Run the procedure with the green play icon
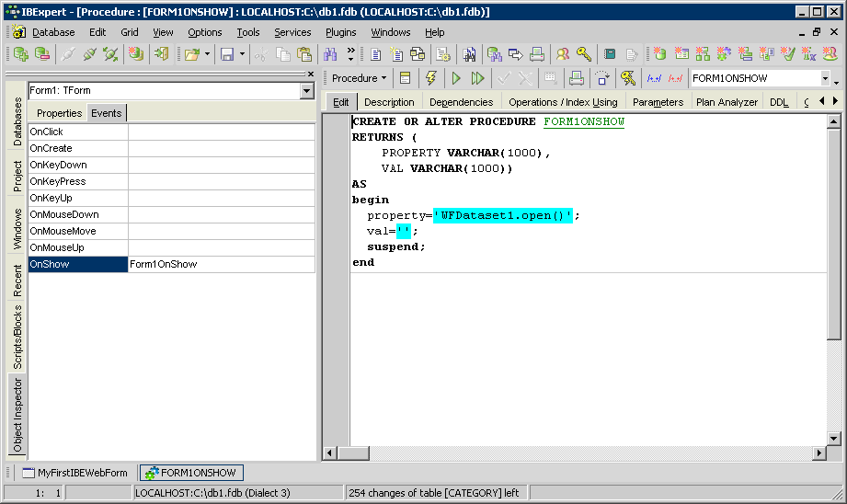Image resolution: width=847 pixels, height=504 pixels. coord(455,78)
